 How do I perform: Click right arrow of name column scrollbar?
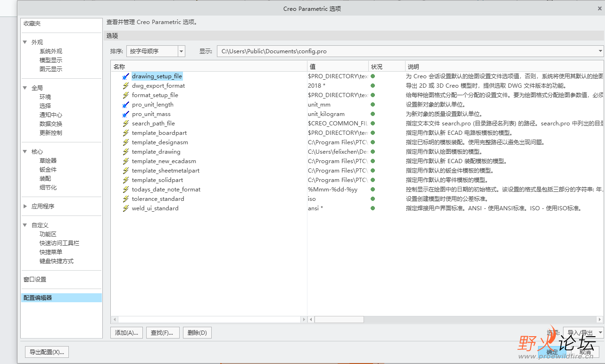(x=303, y=320)
